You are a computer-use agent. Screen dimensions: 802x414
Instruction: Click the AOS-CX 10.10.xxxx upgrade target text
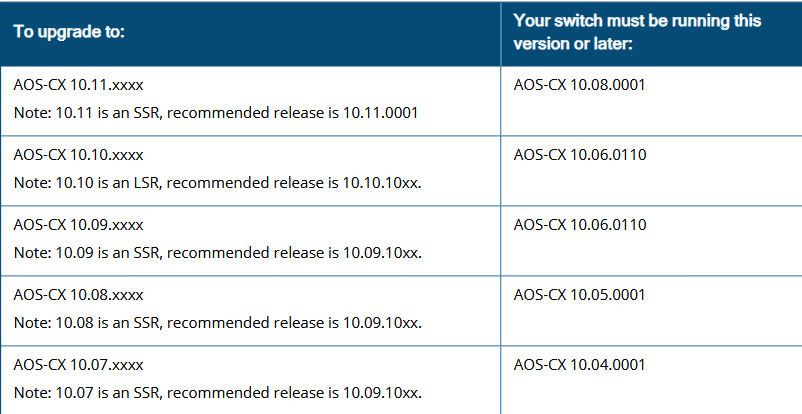coord(79,156)
